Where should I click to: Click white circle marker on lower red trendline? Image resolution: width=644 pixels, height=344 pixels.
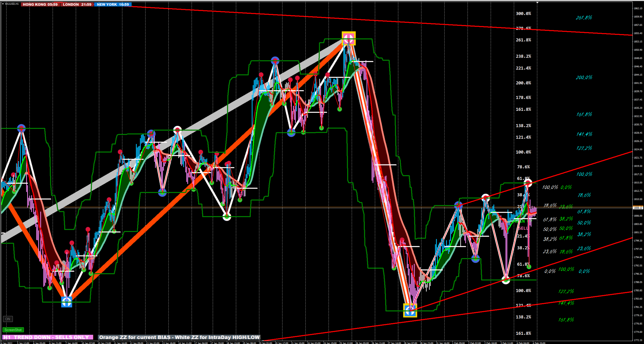coord(506,280)
